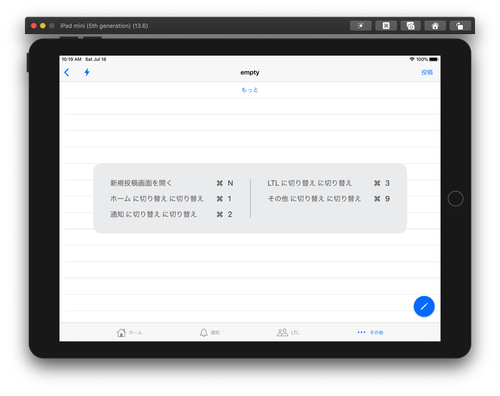This screenshot has height=396, width=500.
Task: Click the LTL に切り替え shortcut row
Action: 329,183
